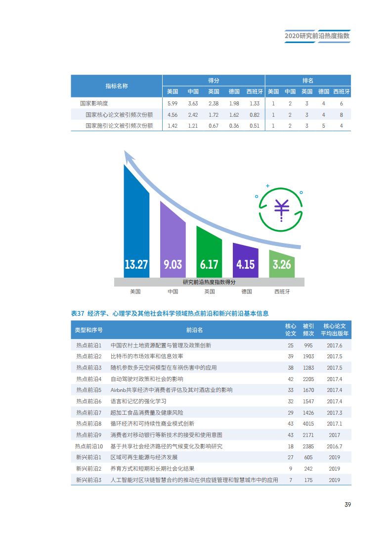Click the 2020研究前沿热度指数 page header
Image resolution: width=392 pixels, height=533 pixels.
click(x=317, y=36)
